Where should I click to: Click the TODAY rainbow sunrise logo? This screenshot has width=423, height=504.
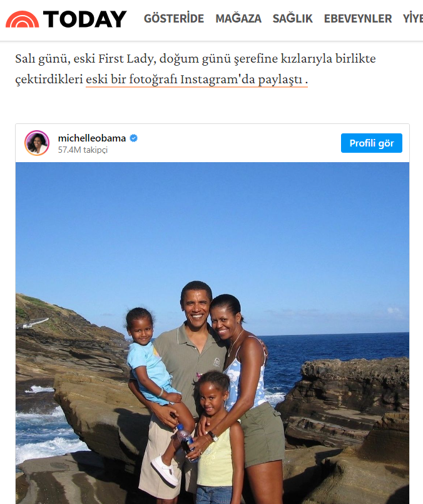[x=22, y=19]
